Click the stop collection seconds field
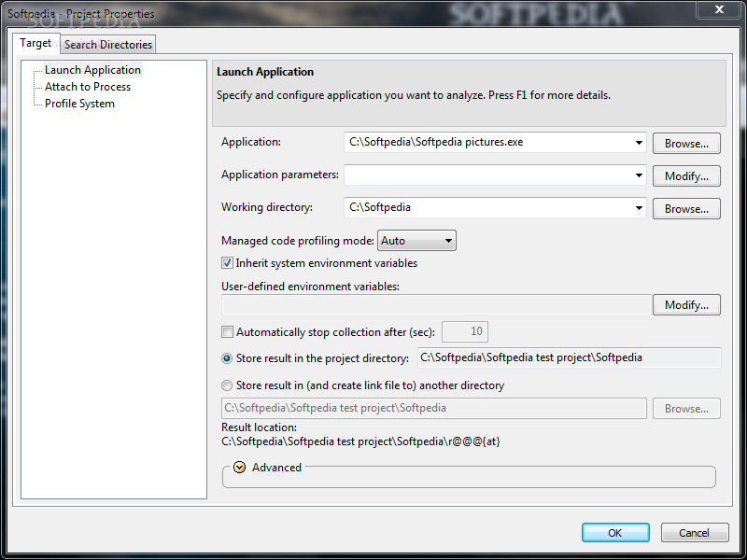The width and height of the screenshot is (747, 560). coord(465,331)
